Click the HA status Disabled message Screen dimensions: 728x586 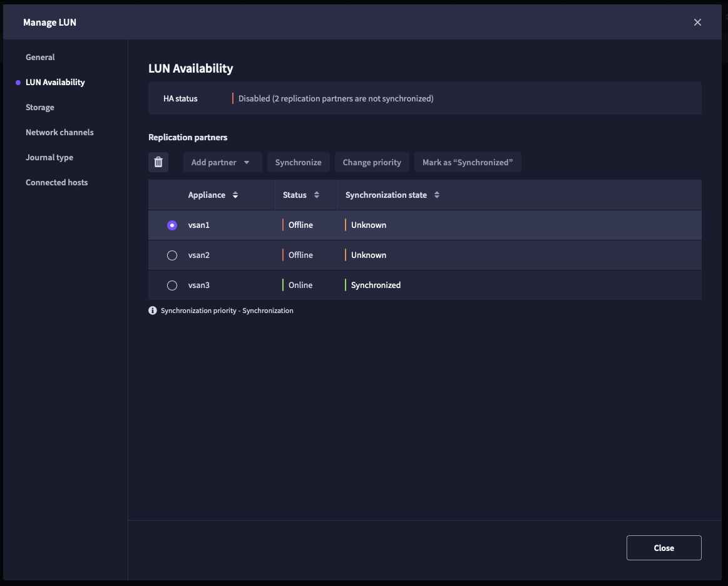pos(336,98)
